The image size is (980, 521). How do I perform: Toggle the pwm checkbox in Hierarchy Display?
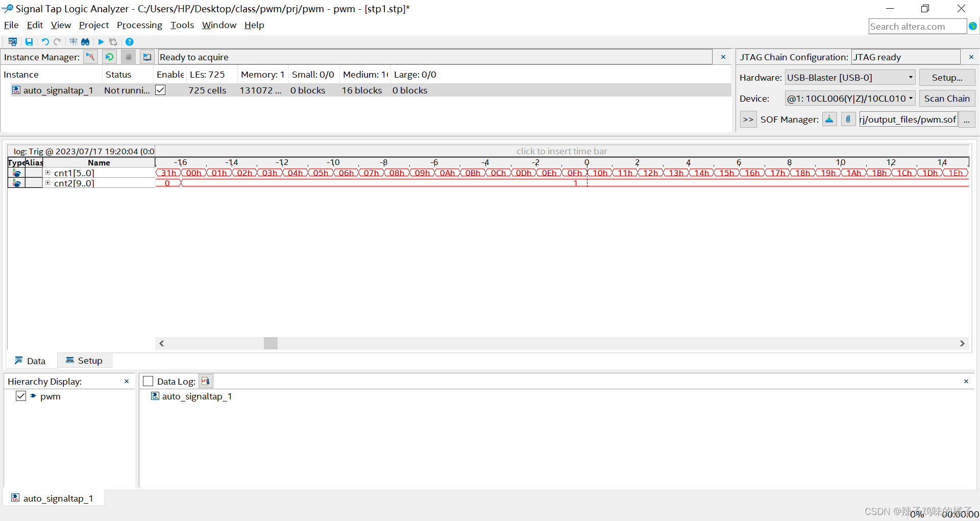coord(21,396)
